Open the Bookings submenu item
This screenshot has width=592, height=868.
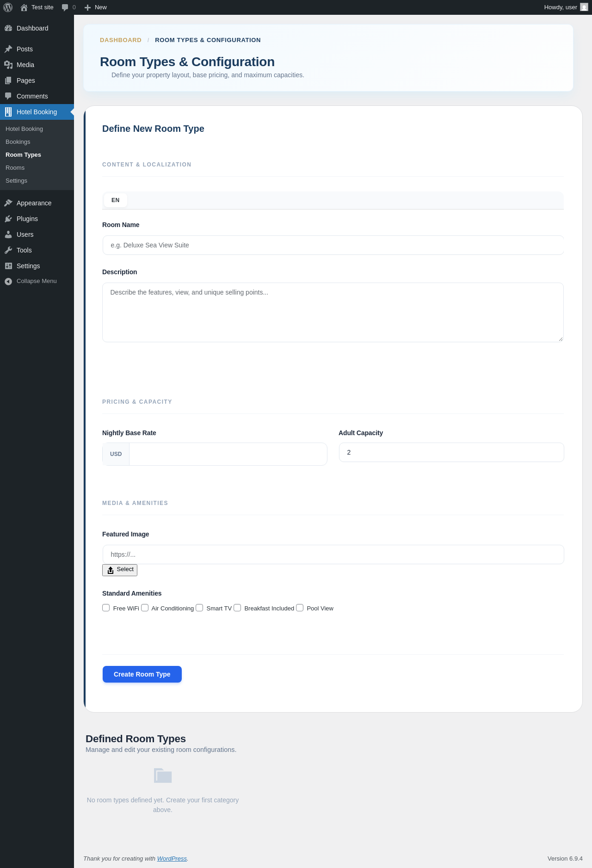pyautogui.click(x=18, y=142)
